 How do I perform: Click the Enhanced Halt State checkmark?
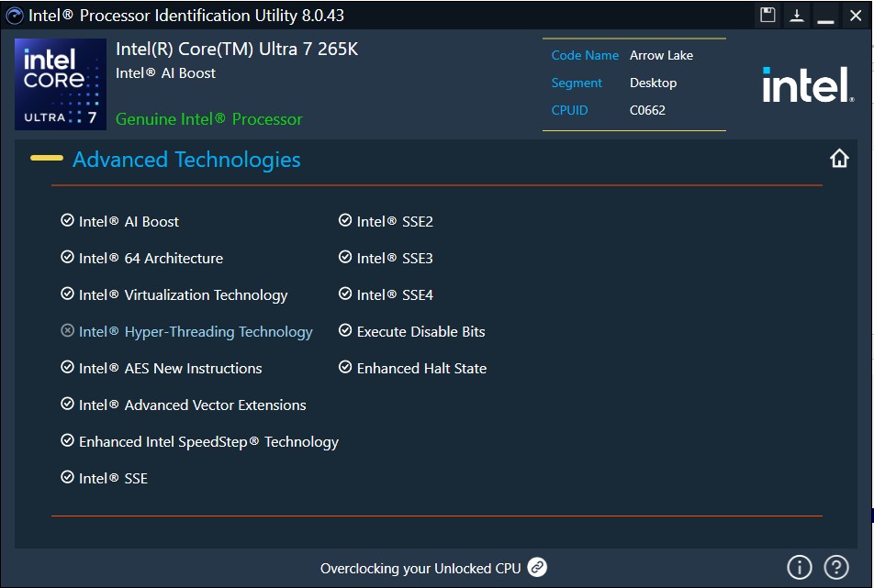(x=345, y=368)
